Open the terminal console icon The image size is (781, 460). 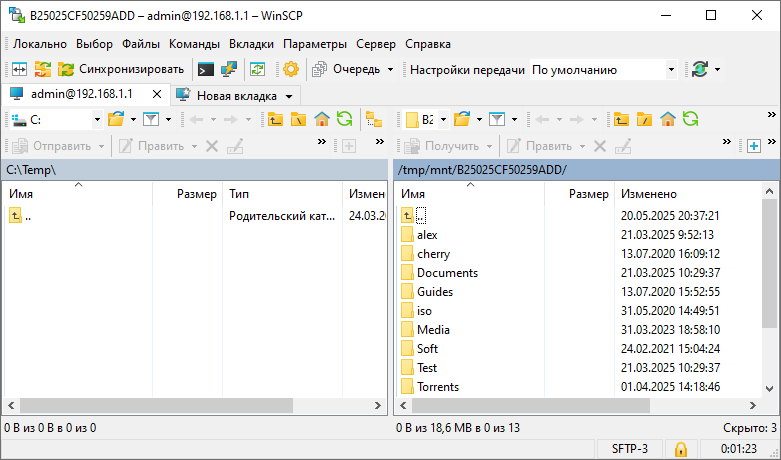pyautogui.click(x=206, y=69)
